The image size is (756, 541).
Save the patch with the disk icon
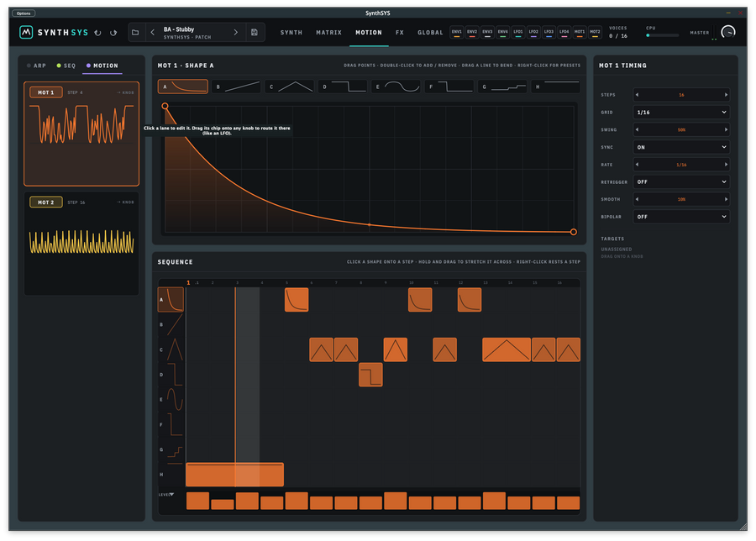click(255, 32)
